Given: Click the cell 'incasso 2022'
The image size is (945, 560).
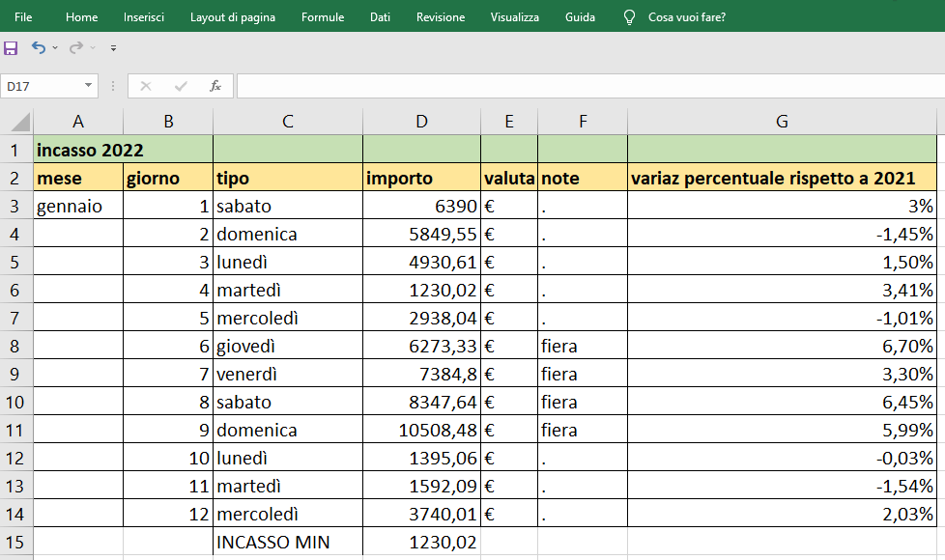Looking at the screenshot, I should tap(123, 150).
